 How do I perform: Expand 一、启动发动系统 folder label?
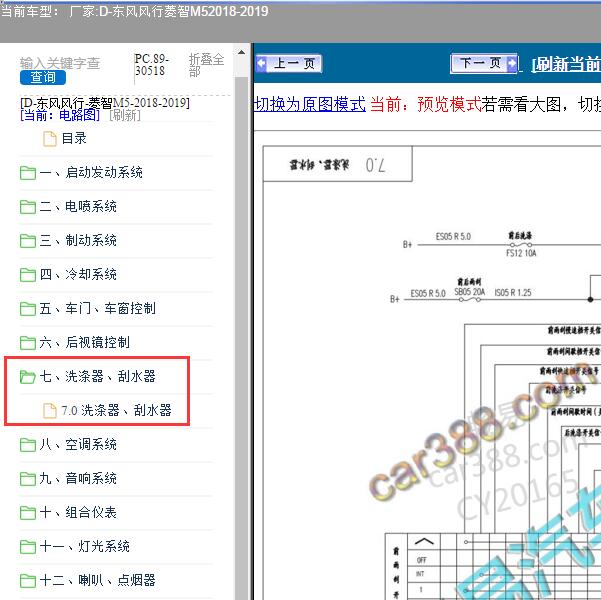pyautogui.click(x=91, y=173)
